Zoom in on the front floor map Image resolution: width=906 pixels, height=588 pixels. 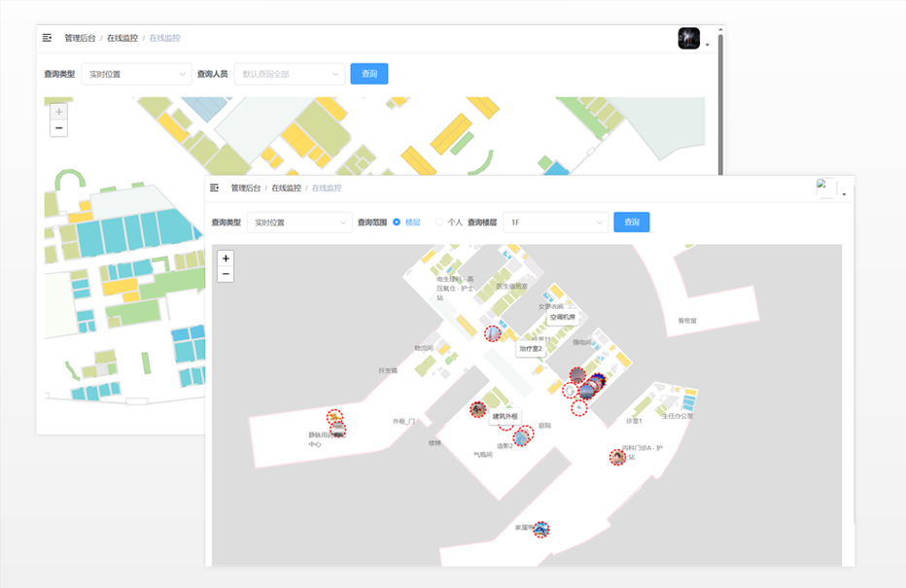tap(226, 259)
